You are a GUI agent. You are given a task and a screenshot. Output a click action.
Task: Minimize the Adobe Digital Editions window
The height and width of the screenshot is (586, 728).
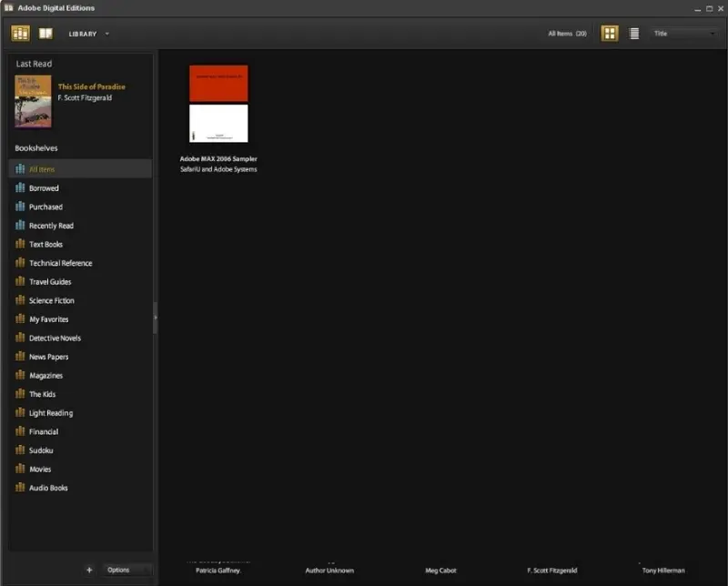[697, 8]
